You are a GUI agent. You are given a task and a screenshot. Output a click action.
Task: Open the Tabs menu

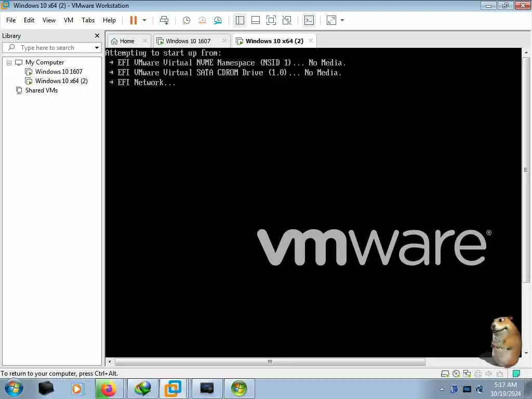(x=88, y=20)
